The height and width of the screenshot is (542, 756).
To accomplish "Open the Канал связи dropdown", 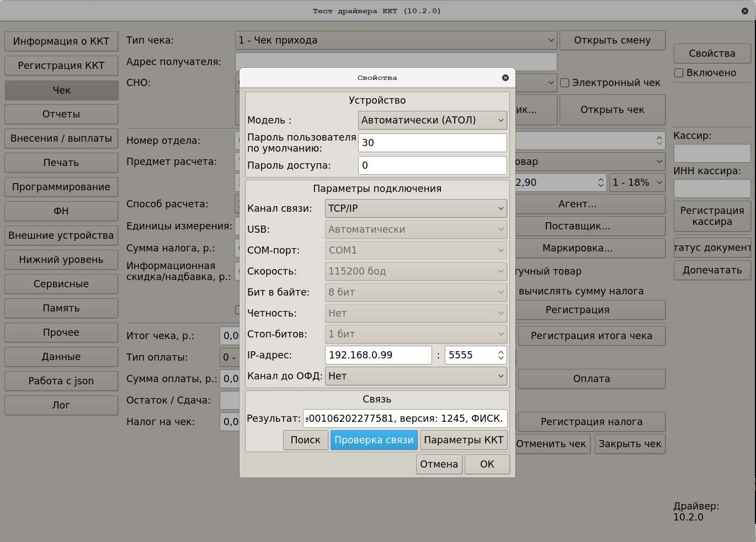I will [x=416, y=208].
